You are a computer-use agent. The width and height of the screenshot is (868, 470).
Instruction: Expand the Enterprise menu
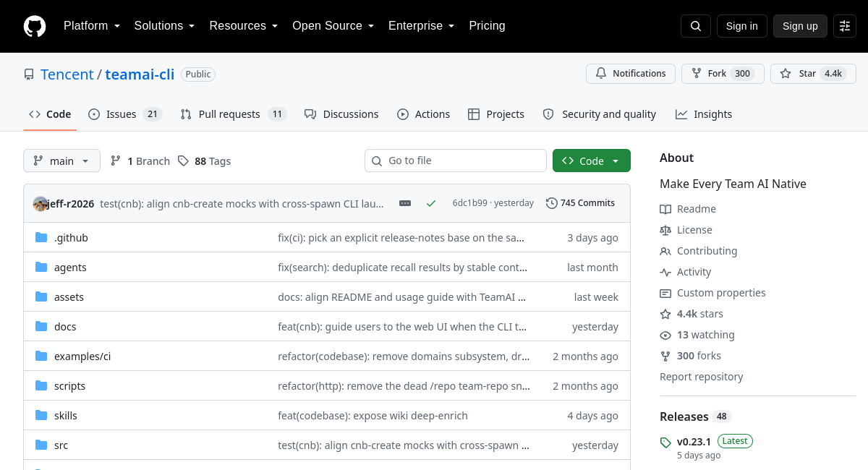(x=422, y=26)
